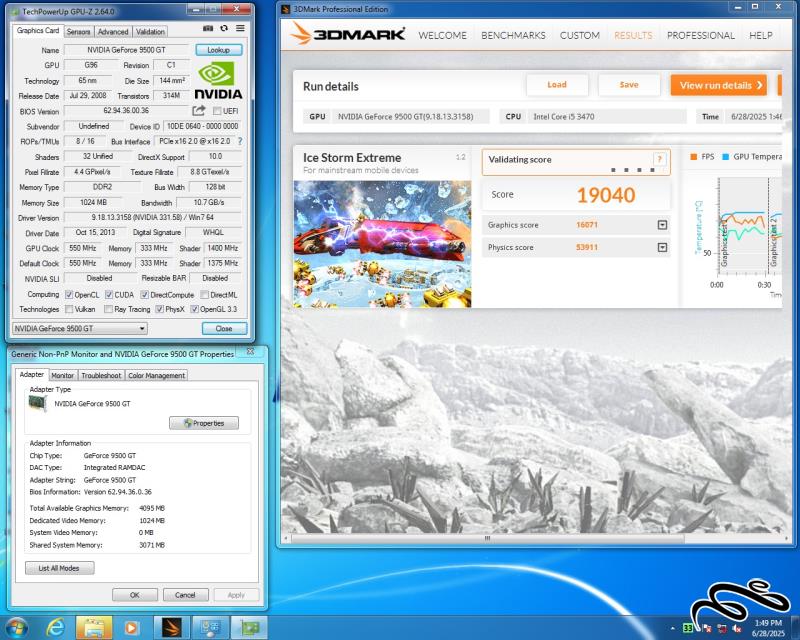Switch to 3DMark taskbar icon
Screen dimensions: 800x640
pyautogui.click(x=171, y=628)
